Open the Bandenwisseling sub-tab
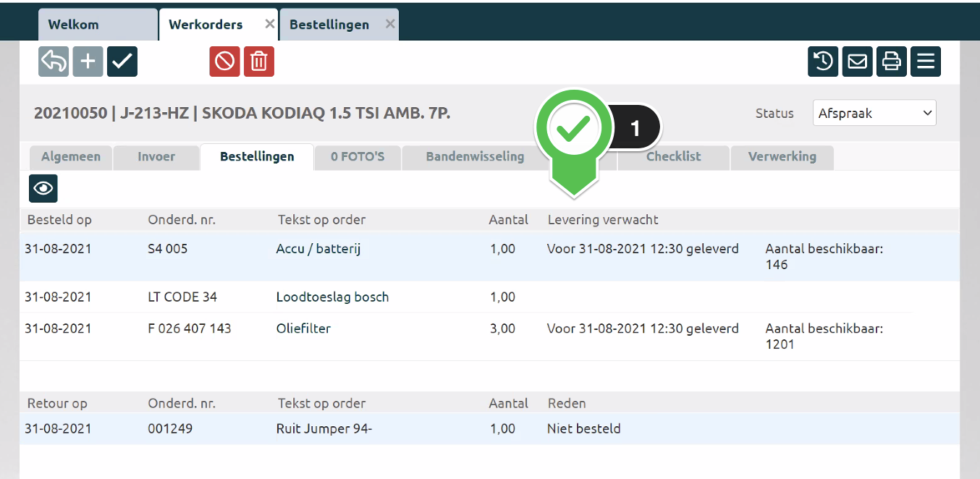Screen dimensions: 980x479 [474, 157]
